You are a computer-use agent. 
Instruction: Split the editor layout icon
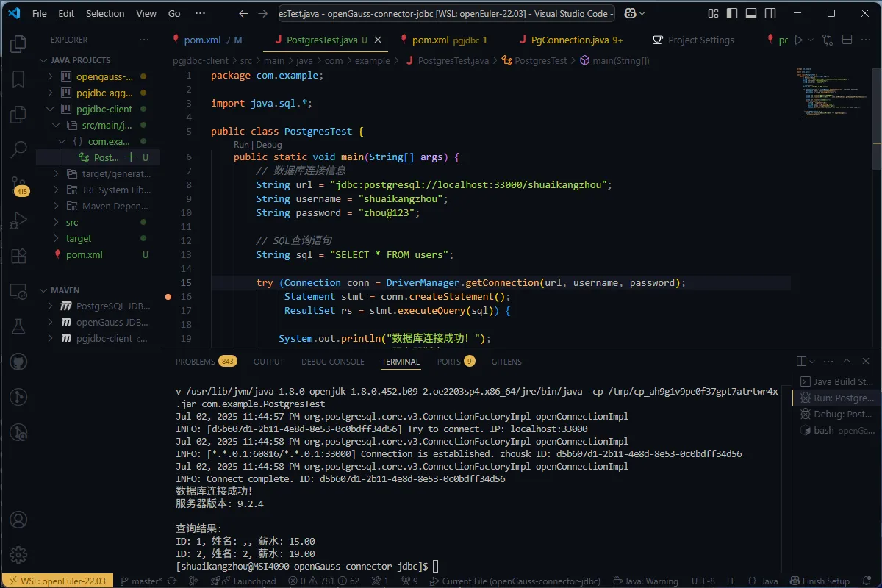coord(847,40)
